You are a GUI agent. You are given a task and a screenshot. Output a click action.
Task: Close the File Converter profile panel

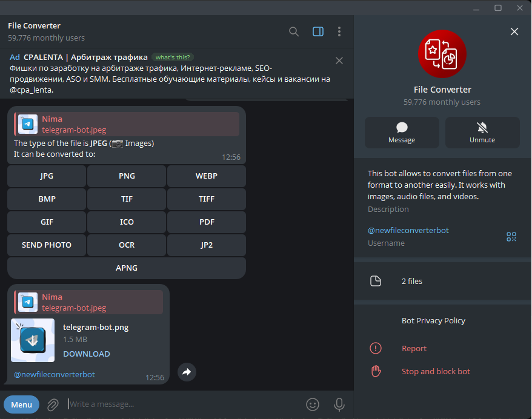[514, 31]
